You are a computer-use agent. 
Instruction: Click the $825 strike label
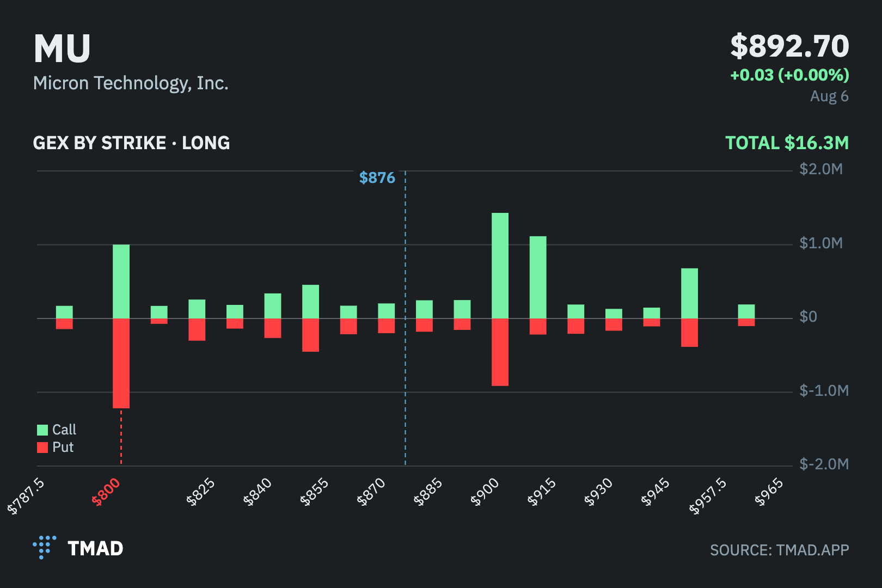(201, 492)
